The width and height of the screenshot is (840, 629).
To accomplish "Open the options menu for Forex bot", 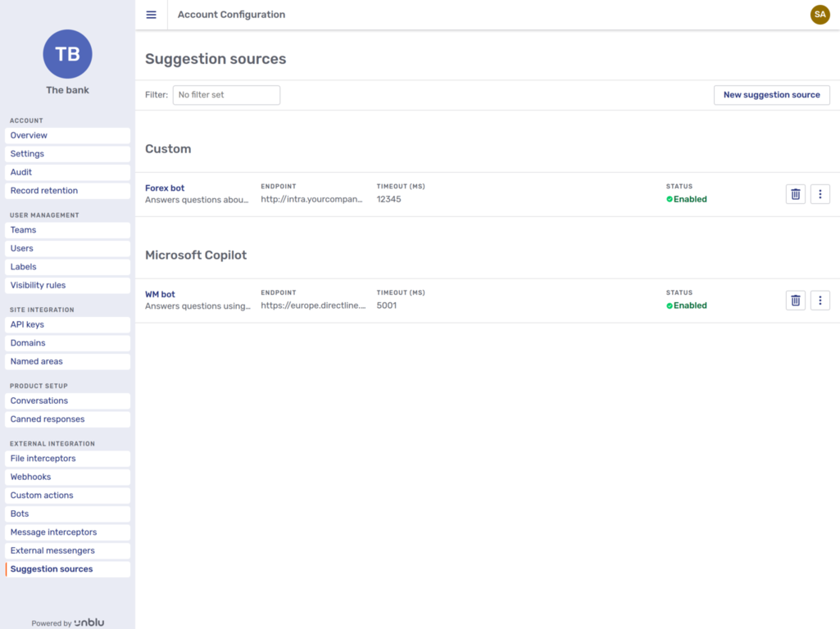I will pyautogui.click(x=820, y=194).
